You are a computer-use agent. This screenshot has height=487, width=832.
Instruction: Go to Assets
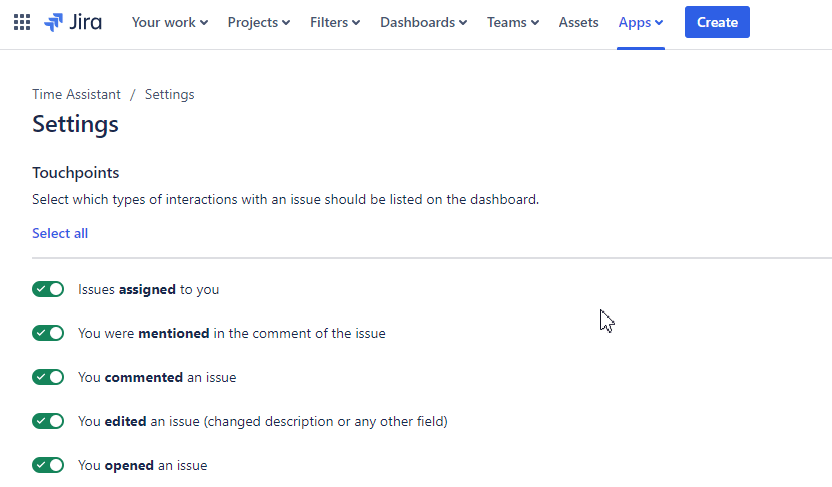(x=578, y=22)
